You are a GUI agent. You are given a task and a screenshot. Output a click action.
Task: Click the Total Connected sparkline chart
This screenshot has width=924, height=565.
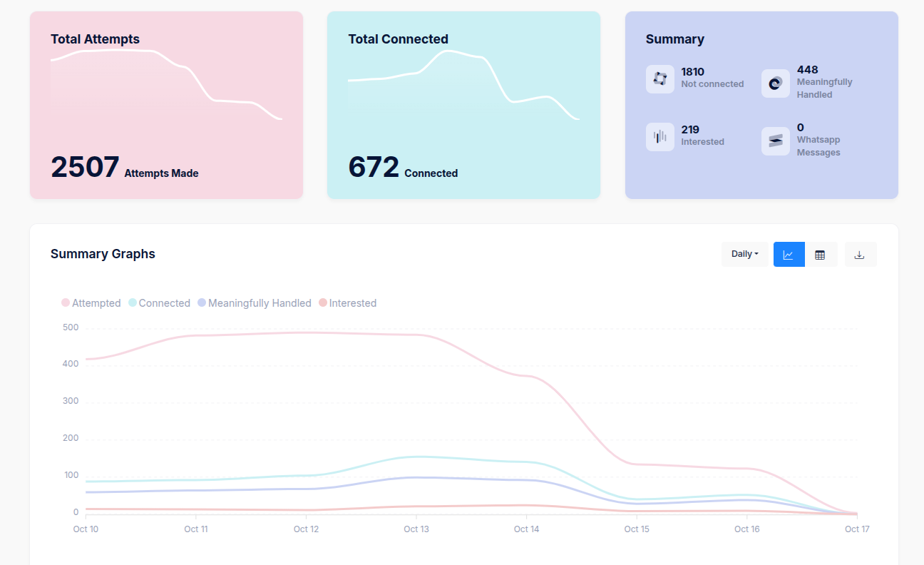click(463, 84)
